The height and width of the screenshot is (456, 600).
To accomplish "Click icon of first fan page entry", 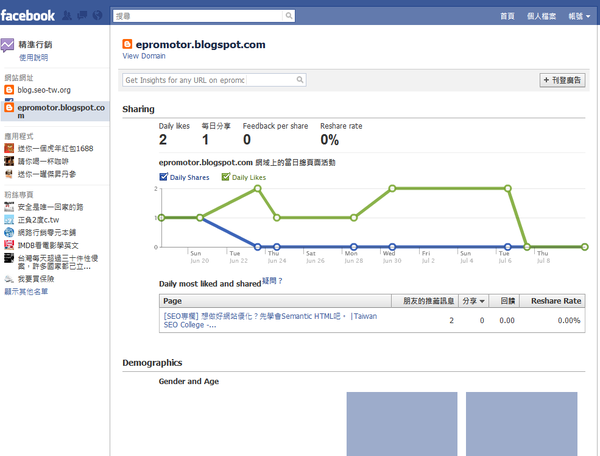I will pos(9,207).
